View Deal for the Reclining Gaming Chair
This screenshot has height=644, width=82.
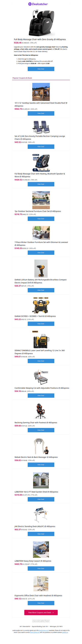[41, 430]
